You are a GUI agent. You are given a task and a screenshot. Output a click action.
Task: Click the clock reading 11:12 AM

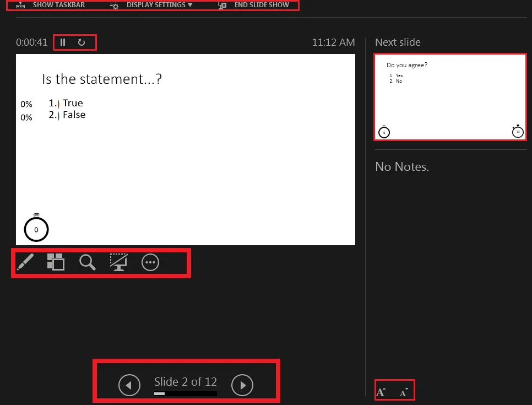click(333, 42)
